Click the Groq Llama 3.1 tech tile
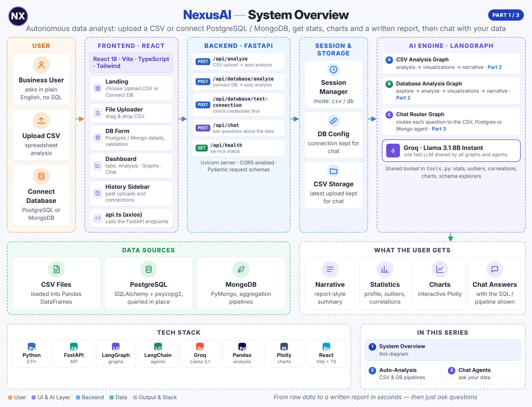Viewport: 532px width, 407px height. (x=200, y=353)
